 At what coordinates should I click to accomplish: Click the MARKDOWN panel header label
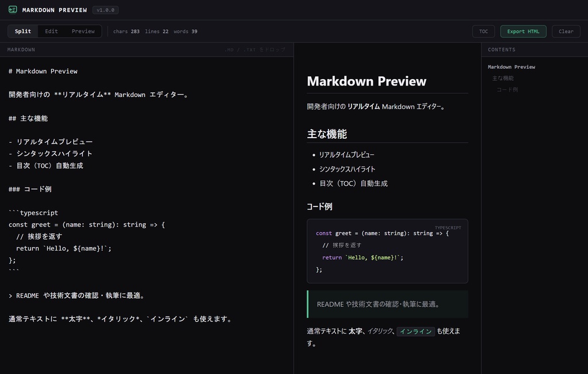point(21,49)
